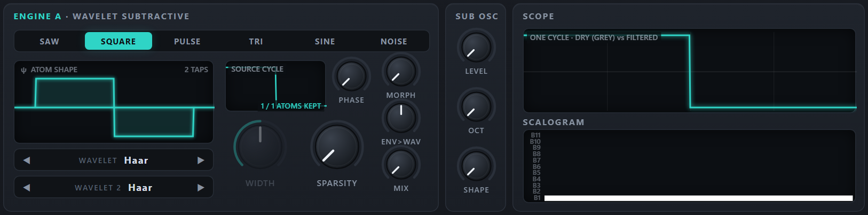Image resolution: width=868 pixels, height=215 pixels.
Task: Click the Sub Osc LEVEL knob
Action: click(x=476, y=47)
